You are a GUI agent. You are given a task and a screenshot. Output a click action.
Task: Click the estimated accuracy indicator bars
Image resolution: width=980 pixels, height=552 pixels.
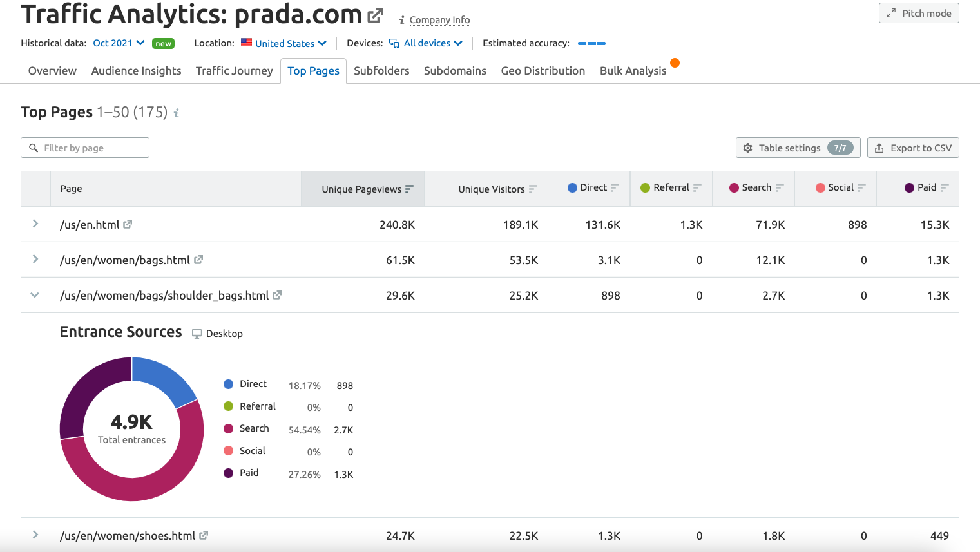(x=591, y=43)
